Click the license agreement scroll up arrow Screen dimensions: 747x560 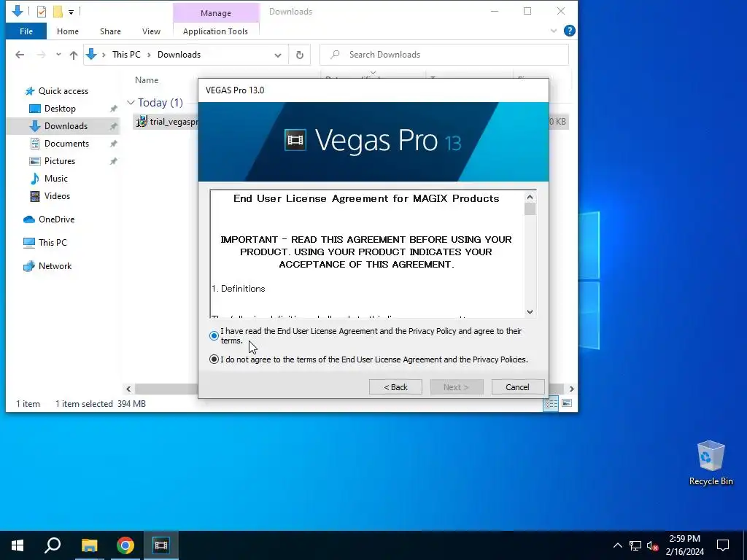tap(530, 197)
